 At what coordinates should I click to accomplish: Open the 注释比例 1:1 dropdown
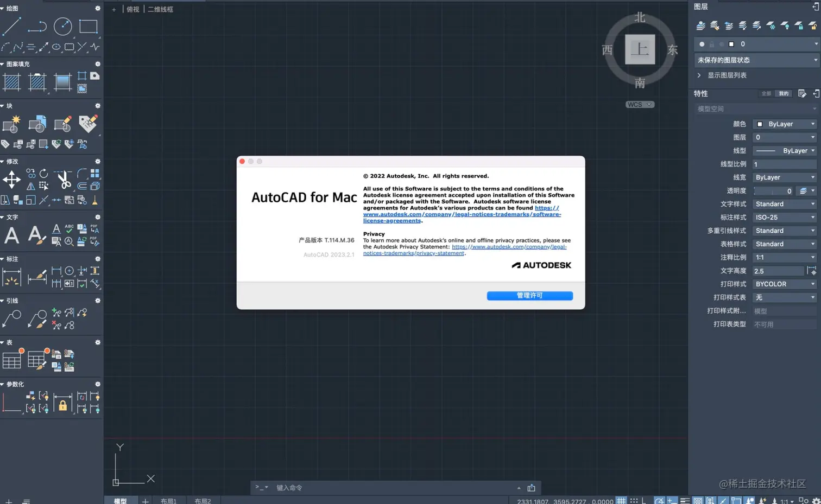785,258
